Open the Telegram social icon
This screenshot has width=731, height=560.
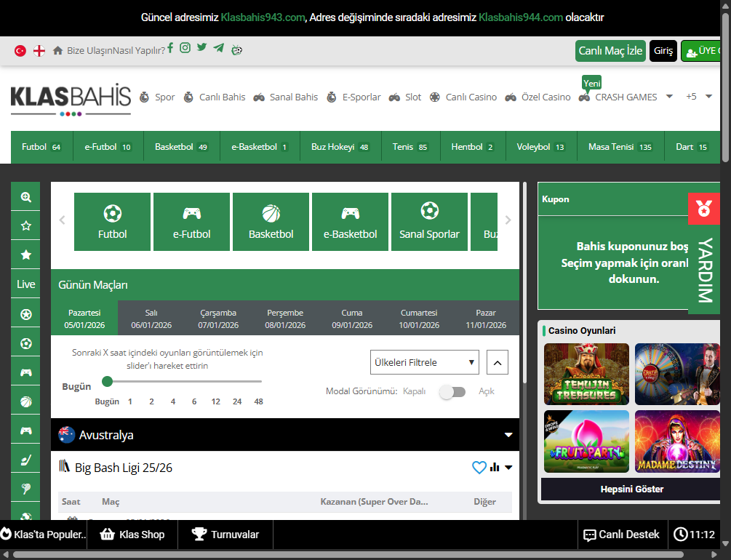(219, 47)
